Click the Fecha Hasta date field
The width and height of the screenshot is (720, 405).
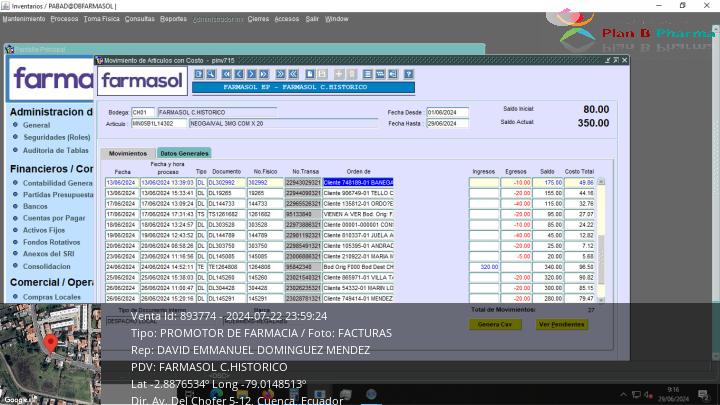[x=447, y=124]
